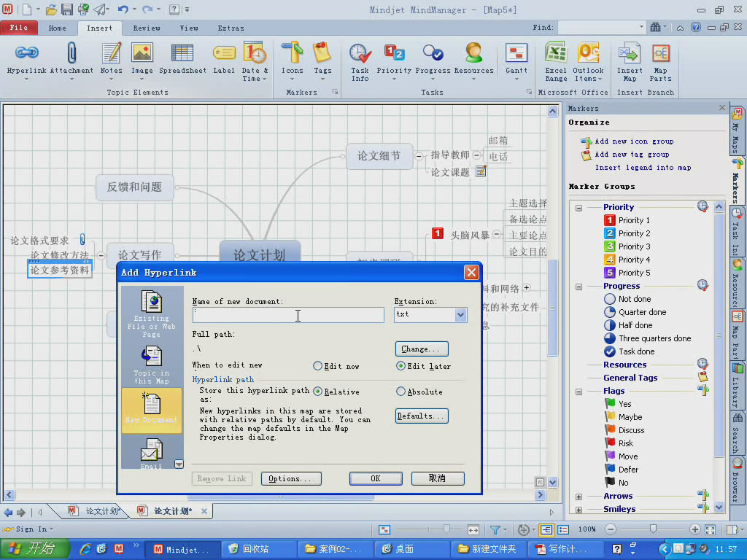Screen dimensions: 747x560
Task: Click the Change... button
Action: pyautogui.click(x=422, y=349)
